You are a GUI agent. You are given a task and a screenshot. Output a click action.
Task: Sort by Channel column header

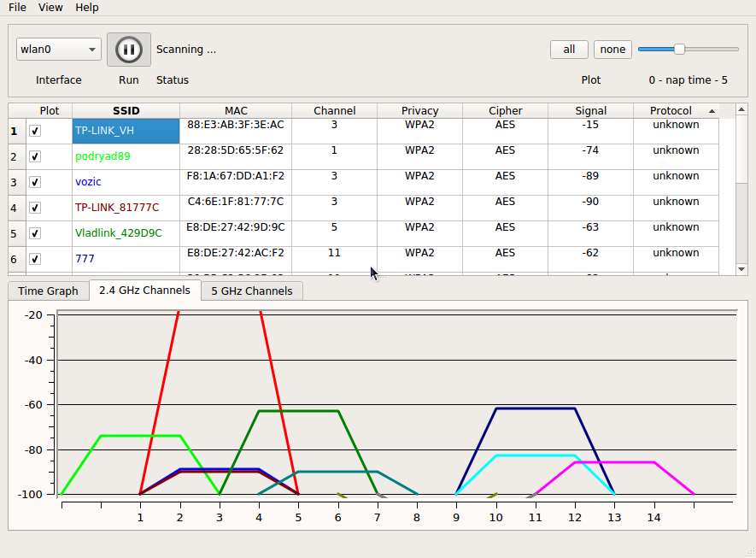pyautogui.click(x=334, y=111)
